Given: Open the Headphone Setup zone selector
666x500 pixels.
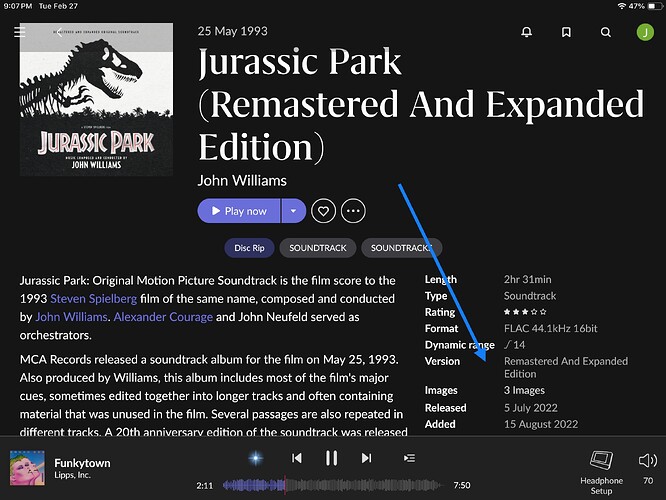Looking at the screenshot, I should click(x=601, y=467).
